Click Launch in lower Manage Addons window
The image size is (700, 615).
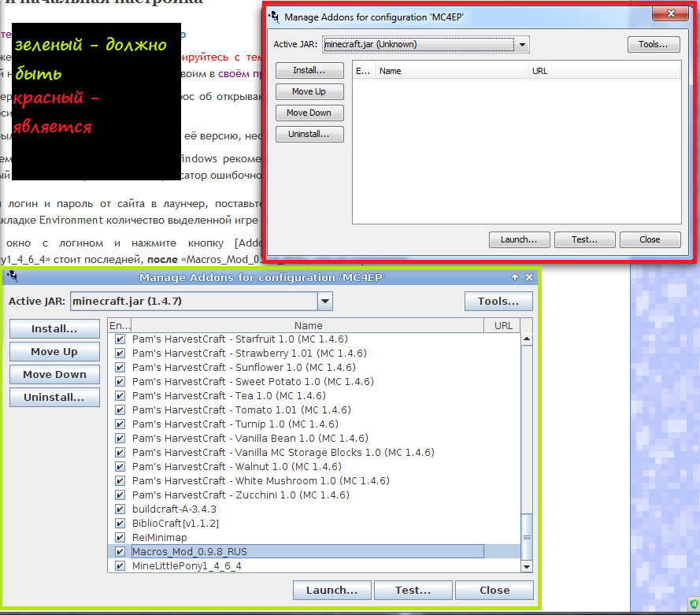click(331, 590)
